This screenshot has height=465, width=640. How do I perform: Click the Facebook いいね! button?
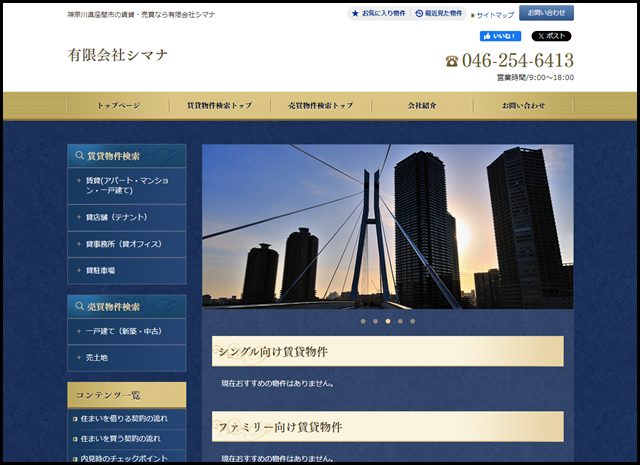coord(500,36)
